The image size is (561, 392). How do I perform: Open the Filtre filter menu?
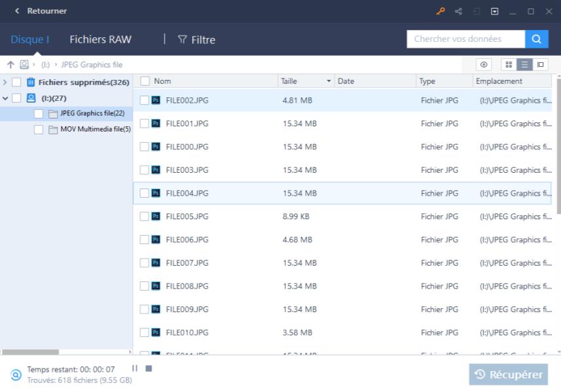coord(196,39)
